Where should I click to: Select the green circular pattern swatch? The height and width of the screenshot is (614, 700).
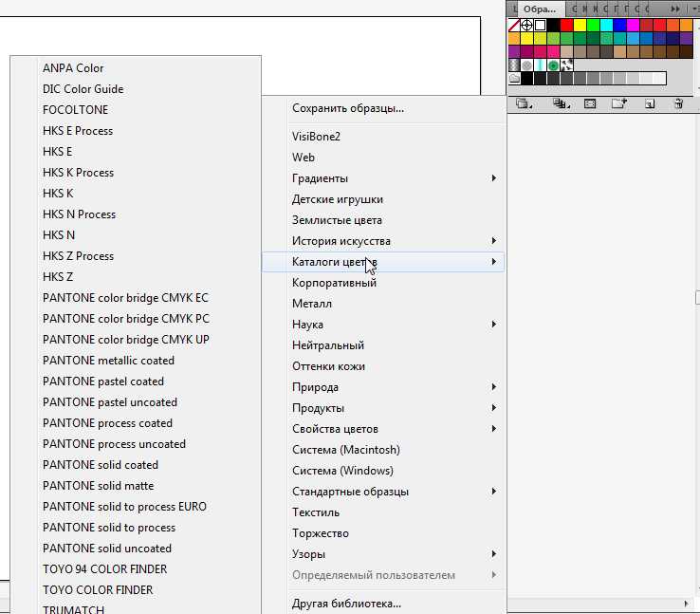553,65
